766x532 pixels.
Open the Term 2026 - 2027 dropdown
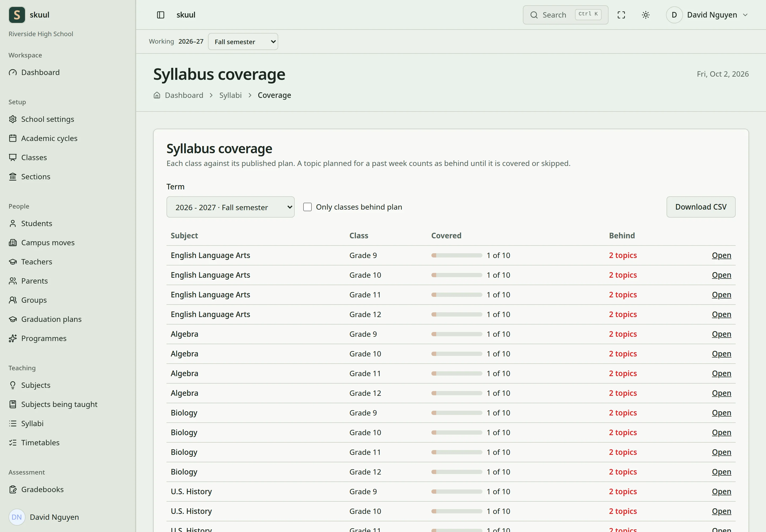click(230, 207)
